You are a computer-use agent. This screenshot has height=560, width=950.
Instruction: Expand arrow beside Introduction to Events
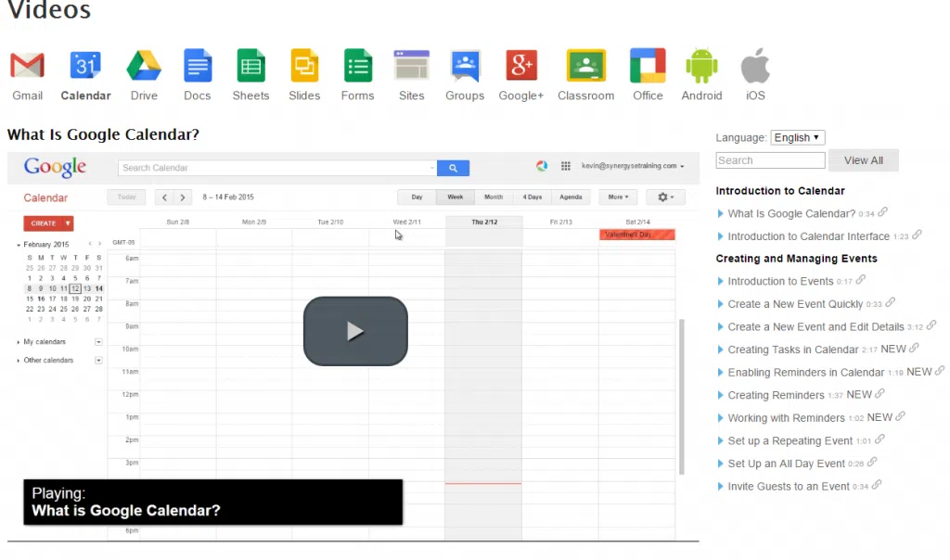tap(720, 282)
